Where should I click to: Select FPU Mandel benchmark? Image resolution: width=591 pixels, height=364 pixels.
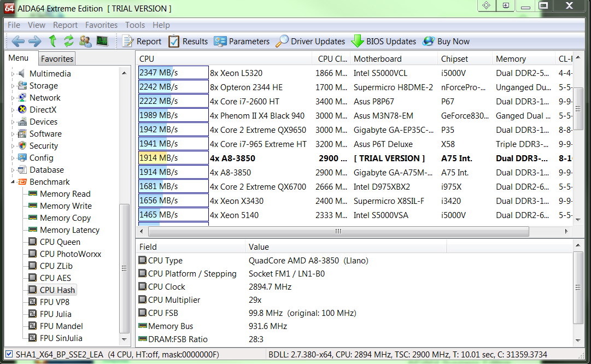[61, 326]
